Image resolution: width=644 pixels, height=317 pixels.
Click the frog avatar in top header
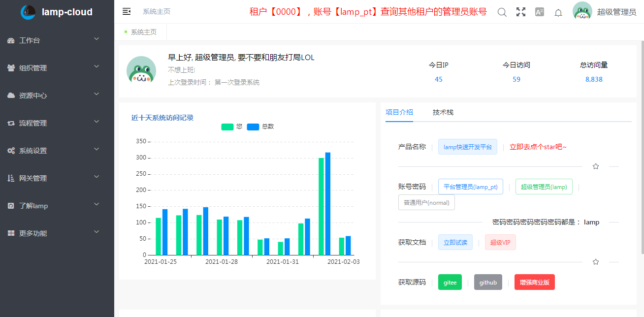(x=582, y=12)
